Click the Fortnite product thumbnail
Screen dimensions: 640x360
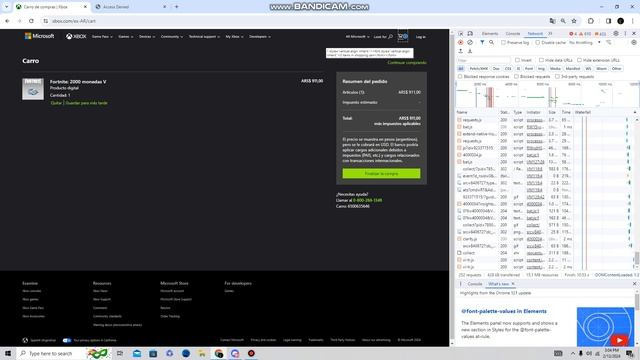pyautogui.click(x=33, y=89)
